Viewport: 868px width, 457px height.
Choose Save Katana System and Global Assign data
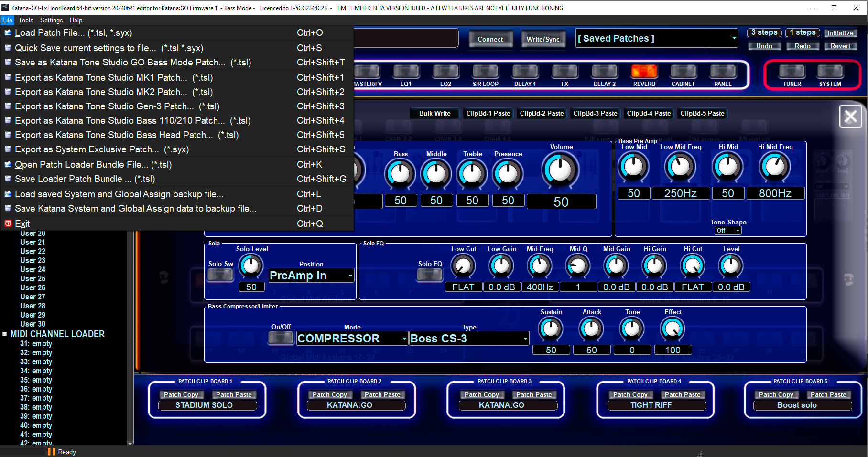(177, 208)
